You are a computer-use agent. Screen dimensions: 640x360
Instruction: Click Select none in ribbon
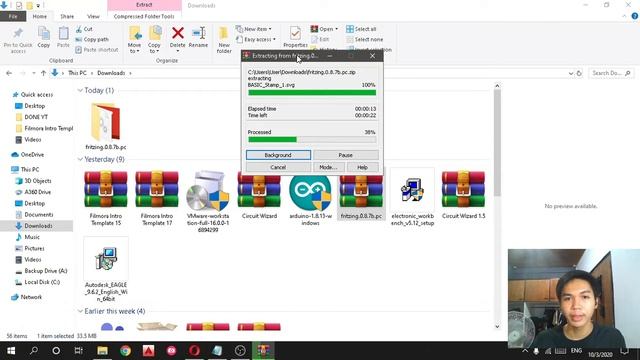click(x=364, y=39)
